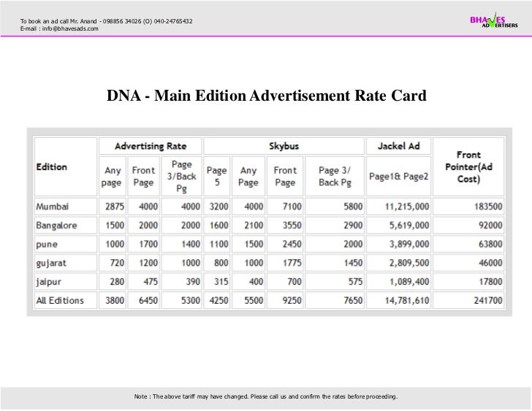
Task: Select the Mumbai value 5800
Action: click(x=353, y=207)
